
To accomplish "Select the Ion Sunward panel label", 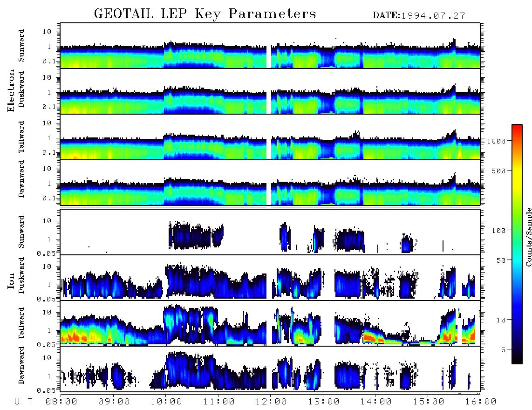I will [x=21, y=232].
